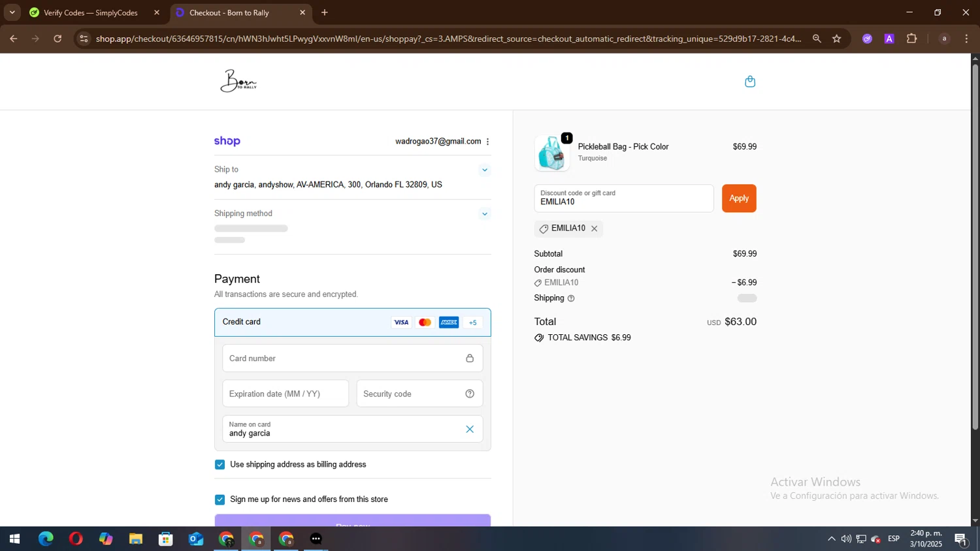This screenshot has width=980, height=551.
Task: Click the Security code field
Action: [x=419, y=394]
